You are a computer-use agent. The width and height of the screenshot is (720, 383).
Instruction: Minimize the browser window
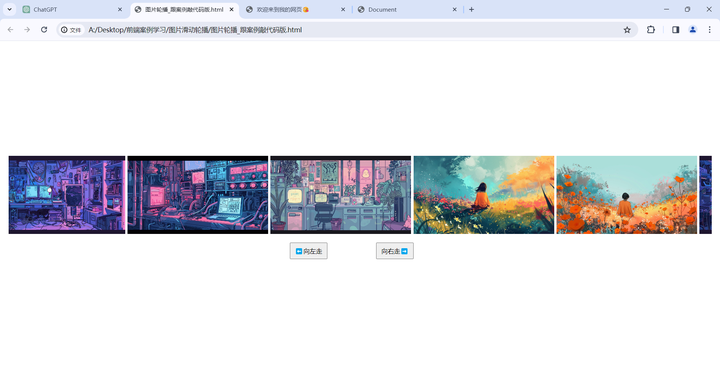pyautogui.click(x=666, y=9)
